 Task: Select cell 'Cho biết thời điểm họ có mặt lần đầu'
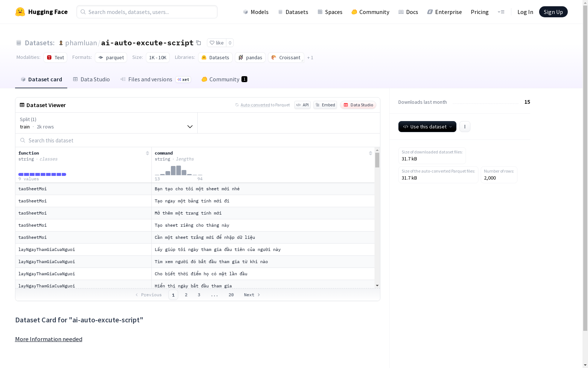pyautogui.click(x=263, y=274)
